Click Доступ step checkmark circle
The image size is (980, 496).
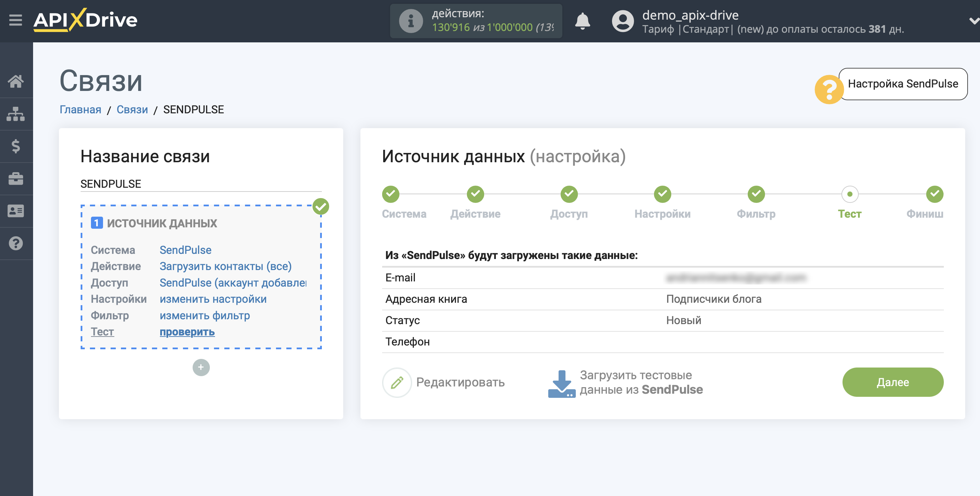coord(569,194)
